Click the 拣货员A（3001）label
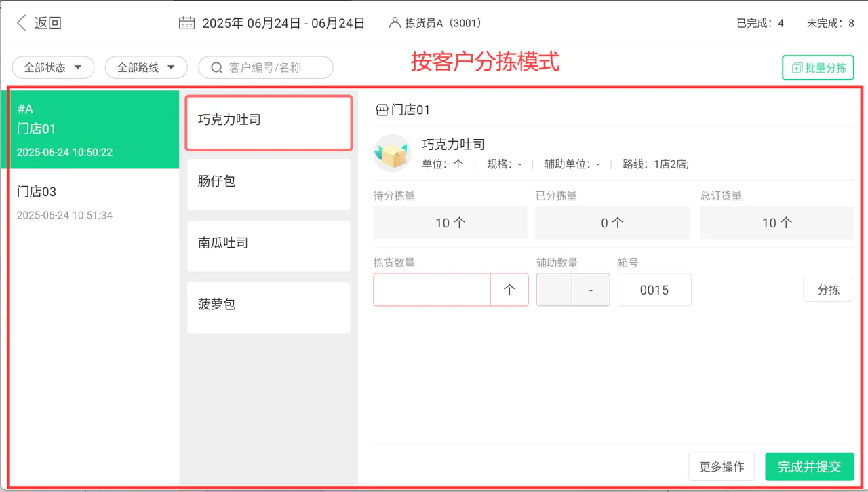868x492 pixels. tap(443, 23)
